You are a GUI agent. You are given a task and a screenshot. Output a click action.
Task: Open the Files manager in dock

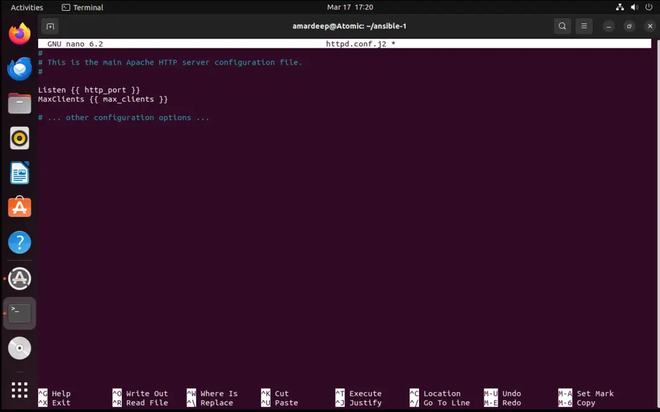point(19,104)
